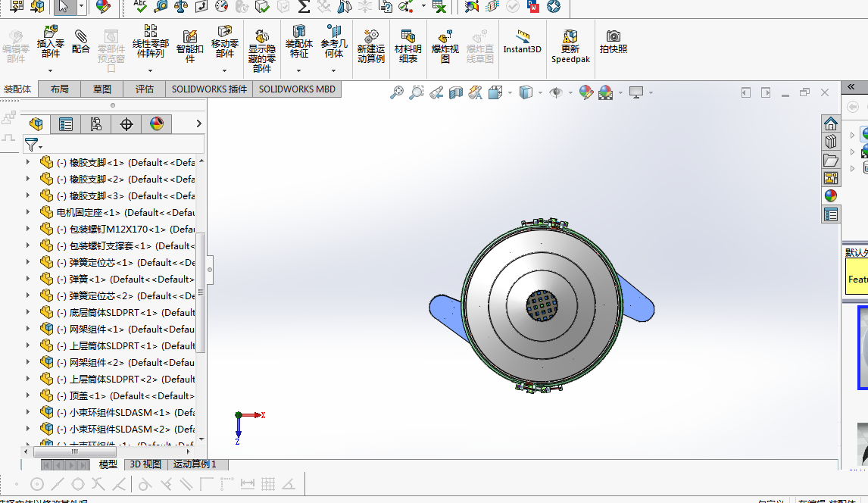Click Show Hidden Components (显示隐藏的零部件)
Screen dimensions: 868x503
(262, 51)
